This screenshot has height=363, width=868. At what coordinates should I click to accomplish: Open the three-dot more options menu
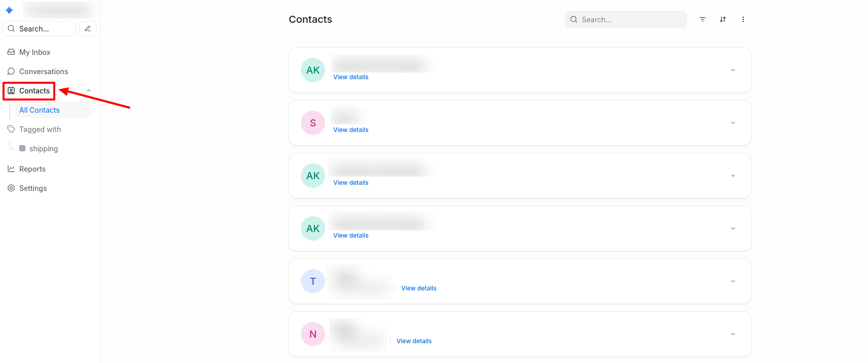click(743, 19)
